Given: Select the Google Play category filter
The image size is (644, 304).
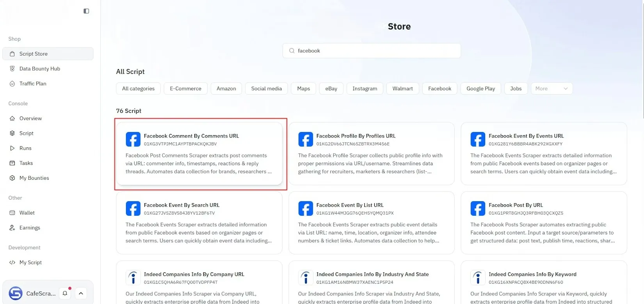Looking at the screenshot, I should (x=480, y=89).
